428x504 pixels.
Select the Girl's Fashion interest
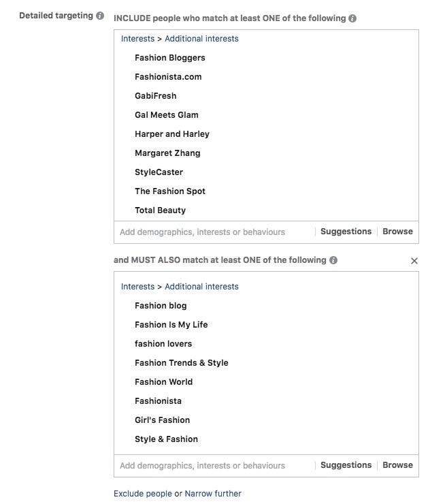click(x=163, y=420)
